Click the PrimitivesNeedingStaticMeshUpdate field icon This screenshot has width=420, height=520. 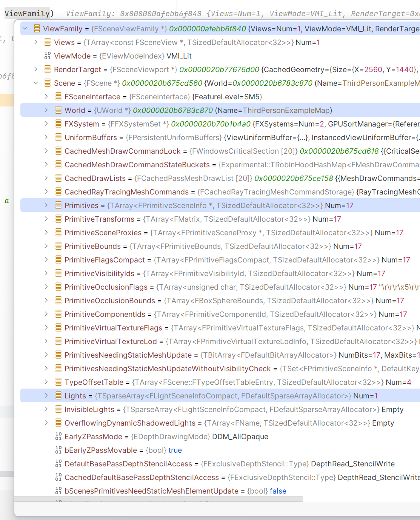[58, 355]
